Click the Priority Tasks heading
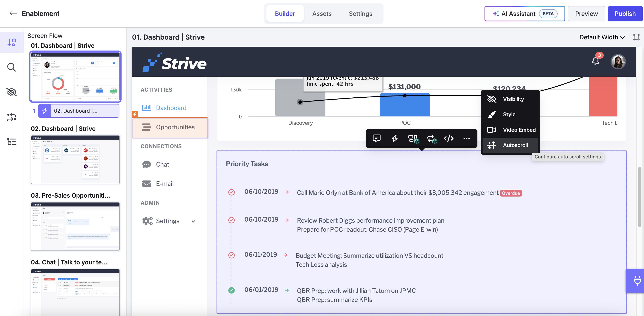 pos(247,164)
